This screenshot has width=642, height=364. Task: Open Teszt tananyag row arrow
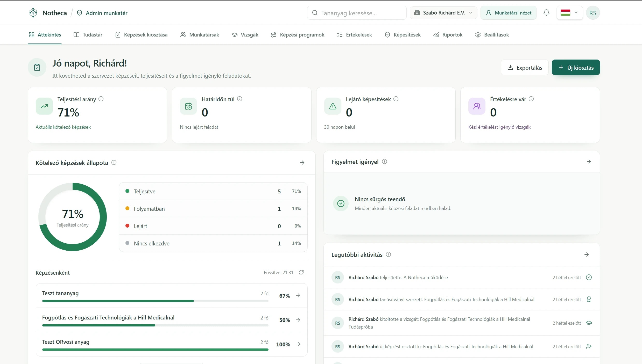298,295
